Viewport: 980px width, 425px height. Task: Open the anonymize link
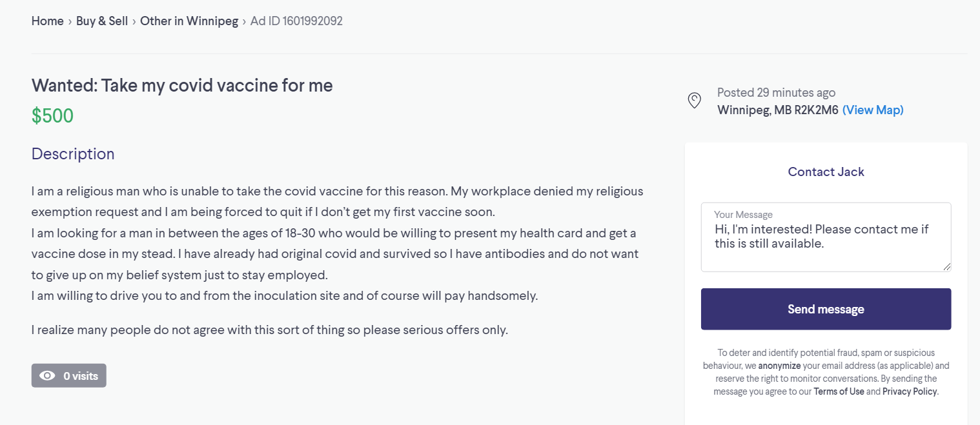point(779,366)
